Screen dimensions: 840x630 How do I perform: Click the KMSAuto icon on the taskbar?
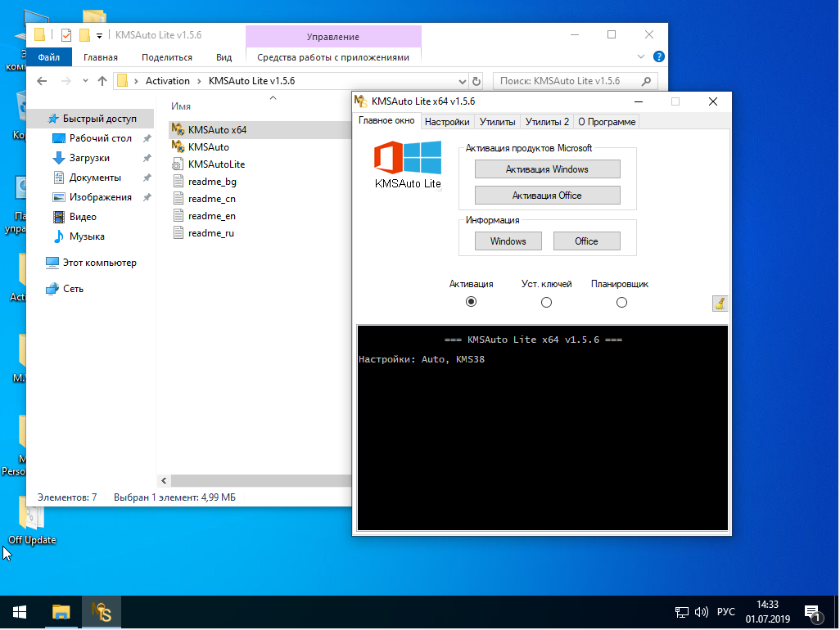point(102,612)
